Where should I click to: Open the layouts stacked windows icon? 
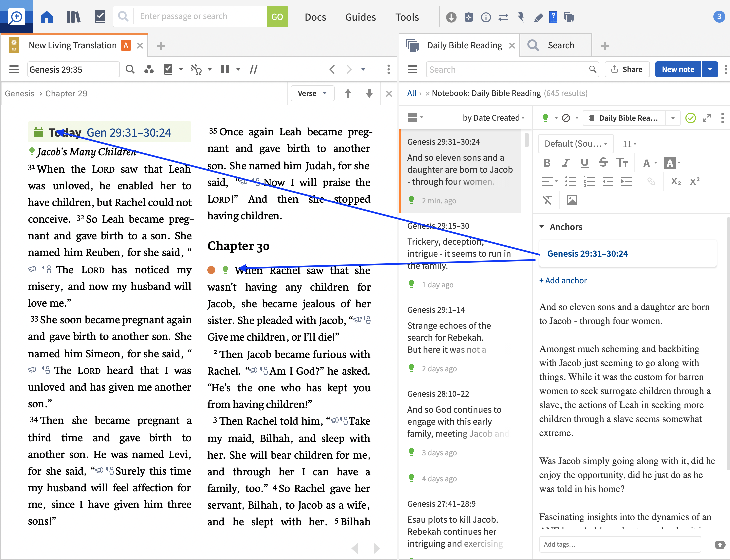[569, 17]
